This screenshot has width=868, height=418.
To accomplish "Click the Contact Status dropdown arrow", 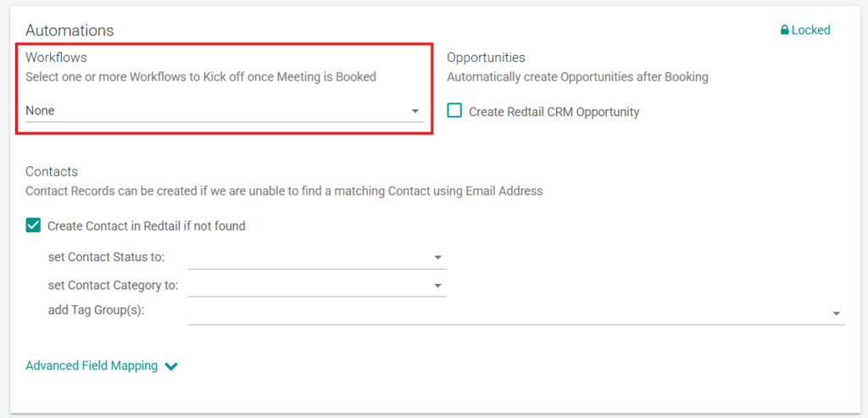I will point(437,257).
